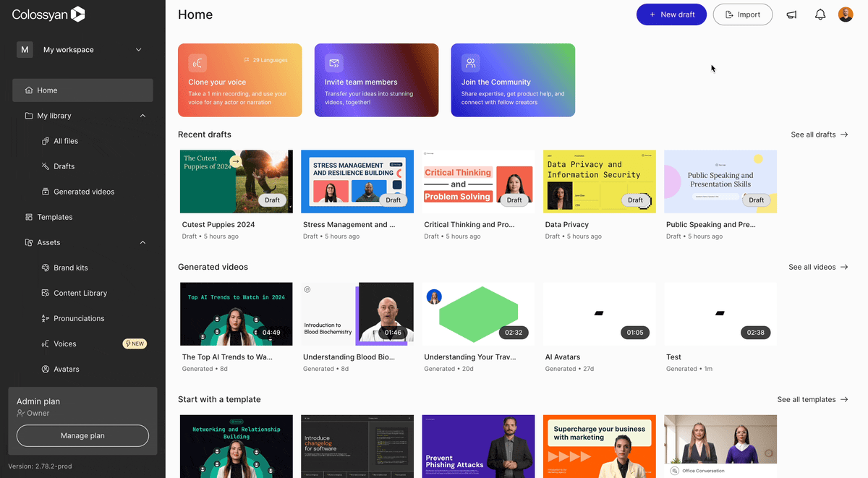868x478 pixels.
Task: Click the community people icon on card
Action: pos(470,63)
